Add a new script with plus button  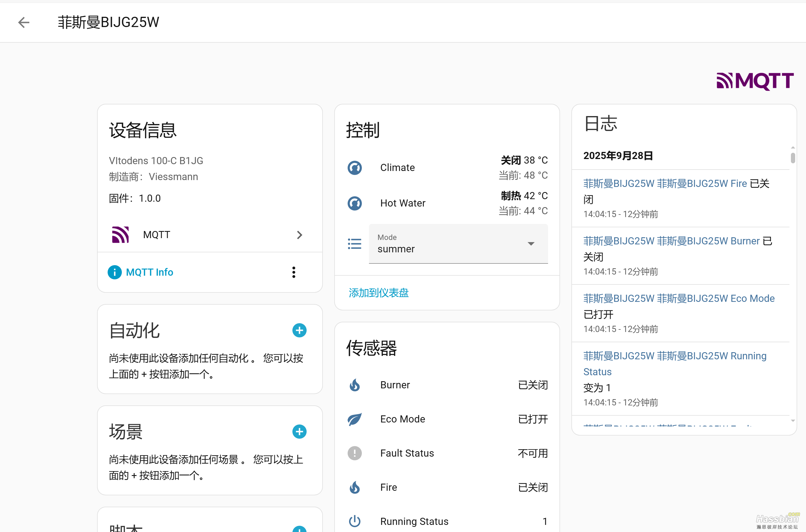coord(299,529)
